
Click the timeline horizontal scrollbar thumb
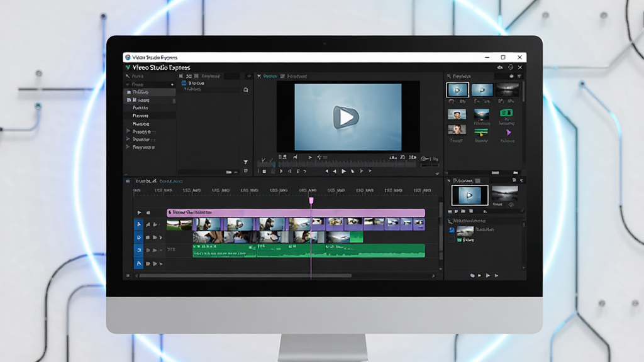coord(246,276)
